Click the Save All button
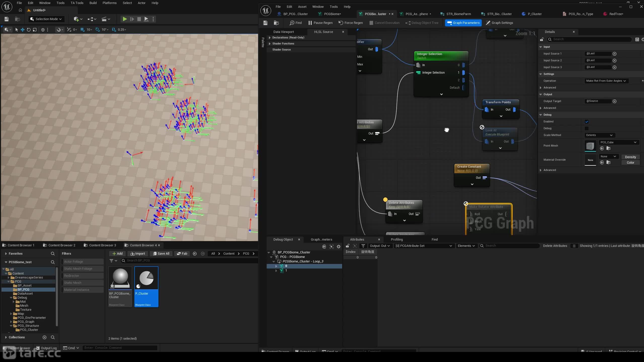 pyautogui.click(x=161, y=253)
